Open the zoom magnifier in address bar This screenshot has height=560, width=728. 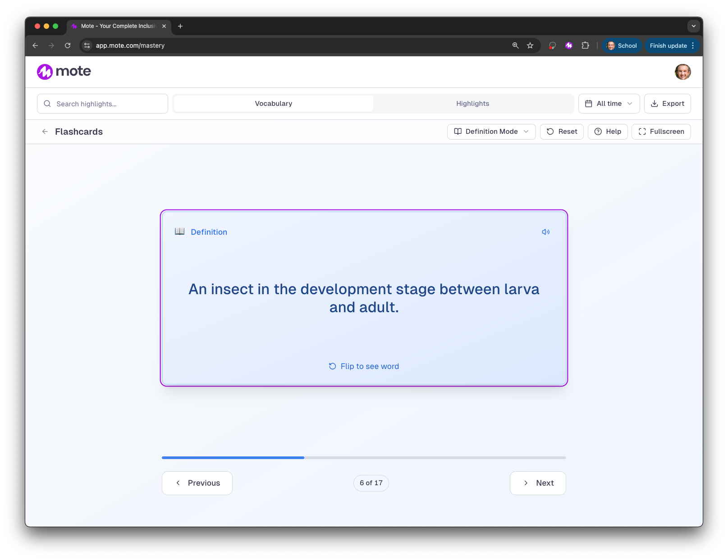point(516,46)
